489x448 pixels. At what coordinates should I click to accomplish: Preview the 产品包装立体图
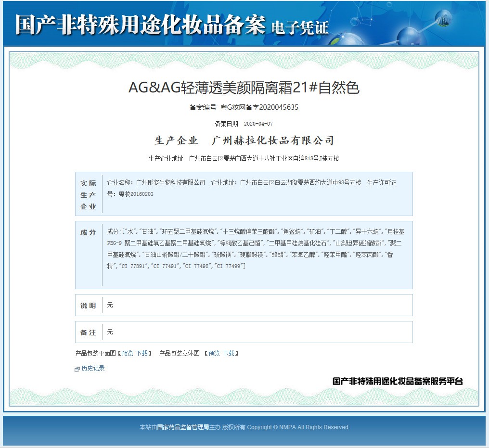(x=214, y=353)
